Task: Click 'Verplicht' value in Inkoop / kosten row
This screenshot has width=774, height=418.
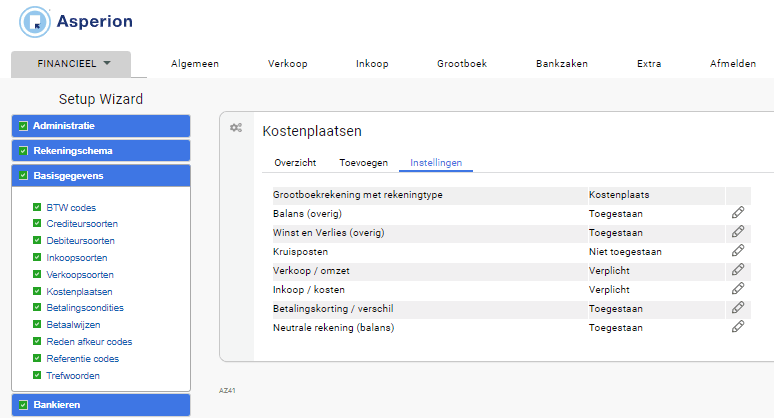Action: click(x=609, y=290)
